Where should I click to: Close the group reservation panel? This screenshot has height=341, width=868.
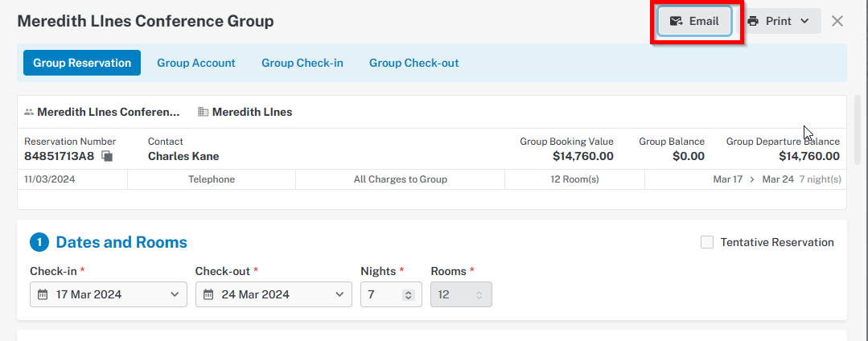(837, 21)
